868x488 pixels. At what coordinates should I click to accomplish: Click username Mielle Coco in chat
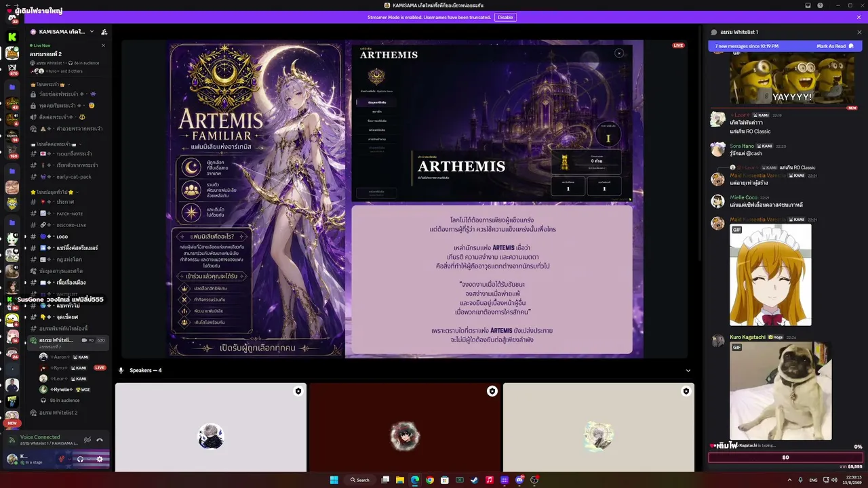point(743,197)
